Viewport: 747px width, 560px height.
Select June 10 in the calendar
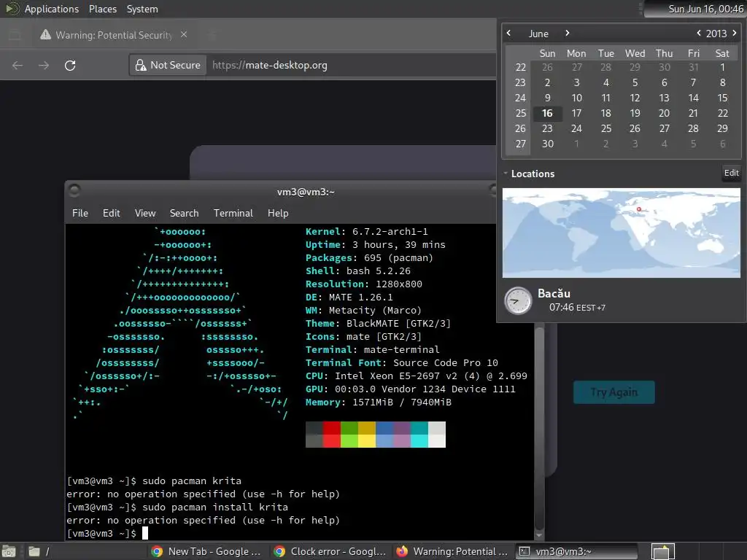576,98
